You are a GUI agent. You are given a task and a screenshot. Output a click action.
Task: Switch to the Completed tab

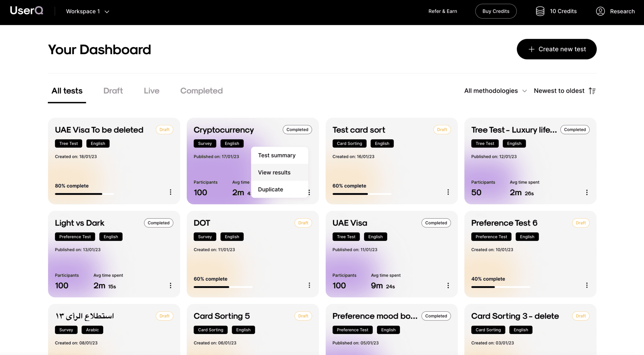point(202,91)
